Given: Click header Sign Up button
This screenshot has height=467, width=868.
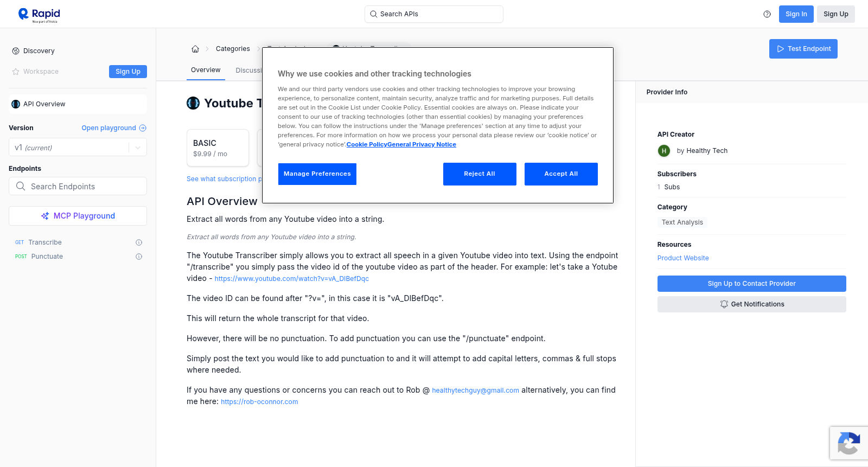Looking at the screenshot, I should 835,14.
